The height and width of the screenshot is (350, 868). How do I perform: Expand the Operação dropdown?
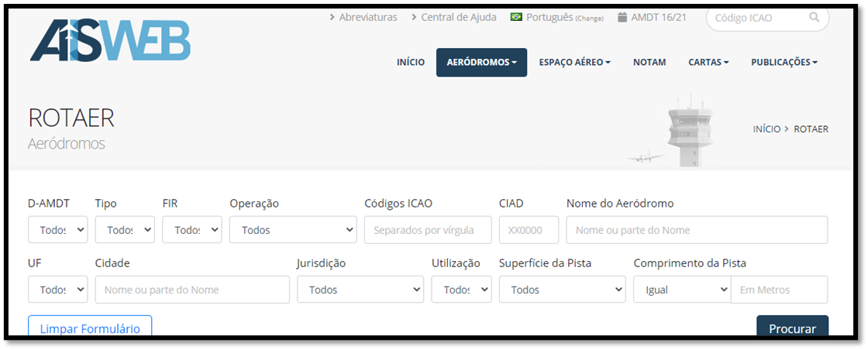[293, 230]
